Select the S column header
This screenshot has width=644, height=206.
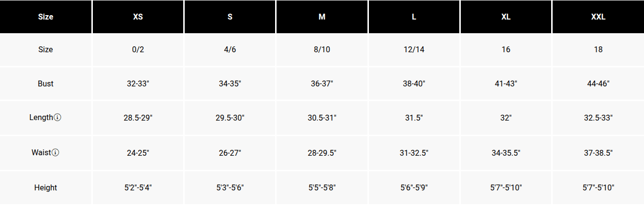230,17
